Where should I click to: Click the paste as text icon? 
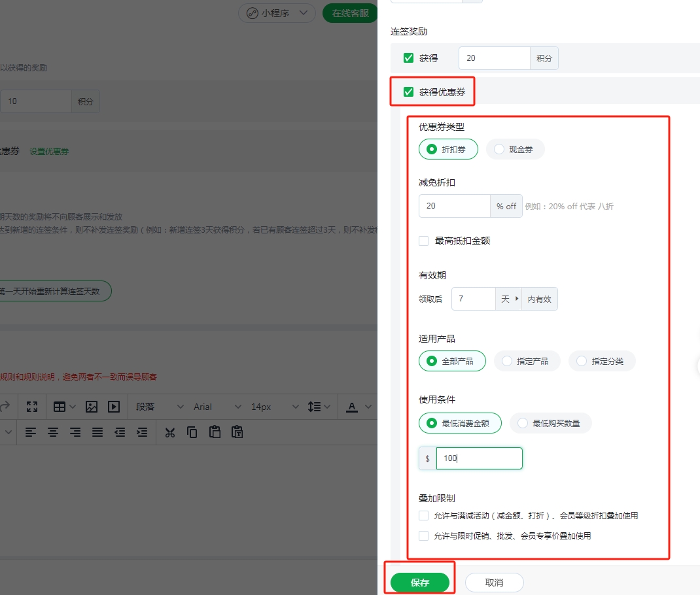tap(237, 432)
